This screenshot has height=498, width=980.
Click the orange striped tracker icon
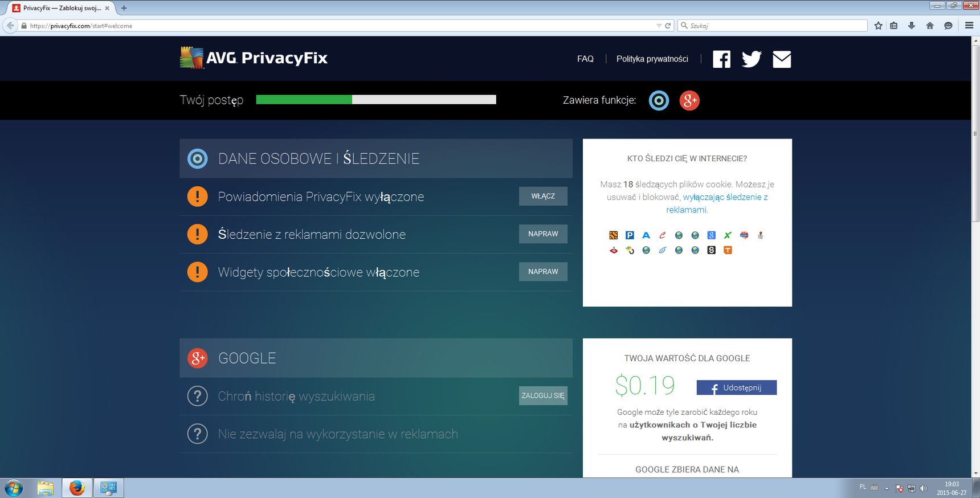pos(614,235)
